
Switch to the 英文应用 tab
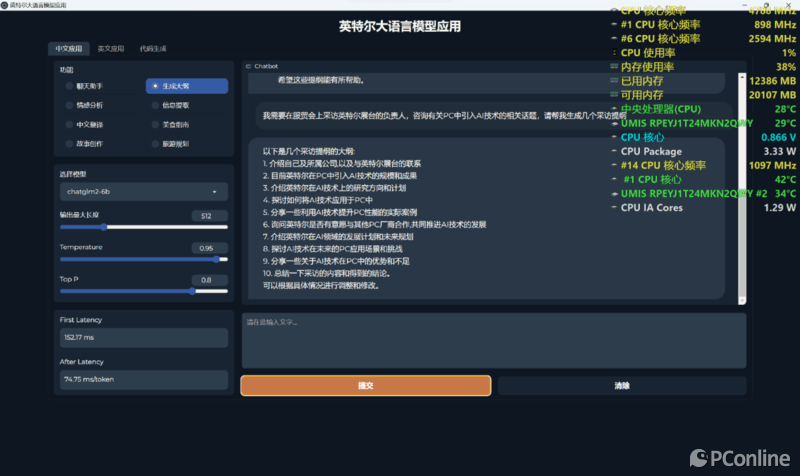click(x=111, y=48)
